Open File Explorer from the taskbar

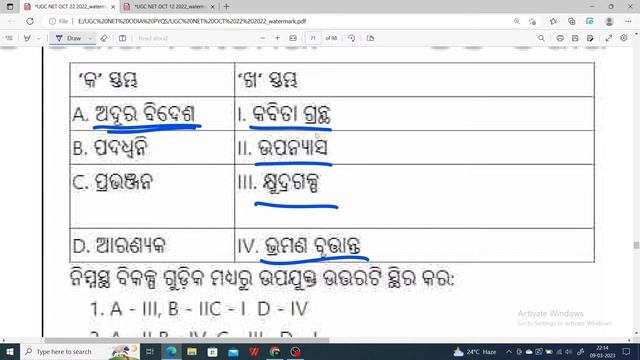click(x=192, y=351)
